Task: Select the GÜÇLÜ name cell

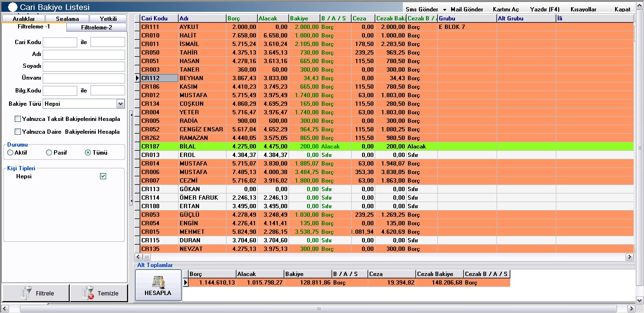Action: coord(202,215)
